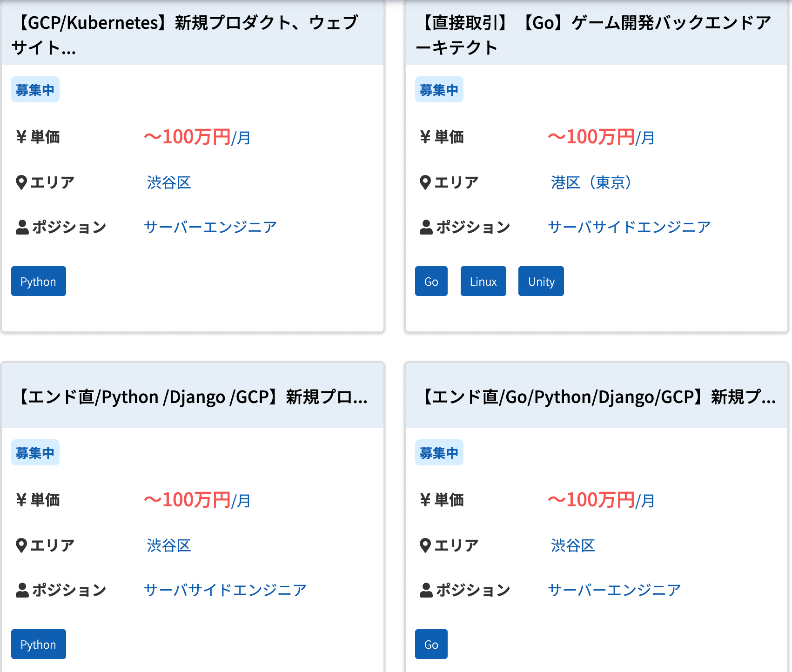Image resolution: width=792 pixels, height=672 pixels.
Task: Click the Linux skill tag
Action: pyautogui.click(x=483, y=282)
